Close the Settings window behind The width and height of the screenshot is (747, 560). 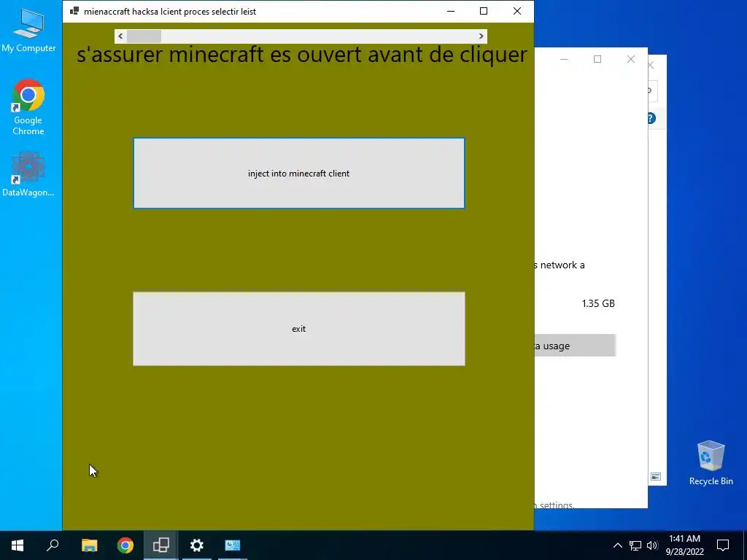pos(631,59)
